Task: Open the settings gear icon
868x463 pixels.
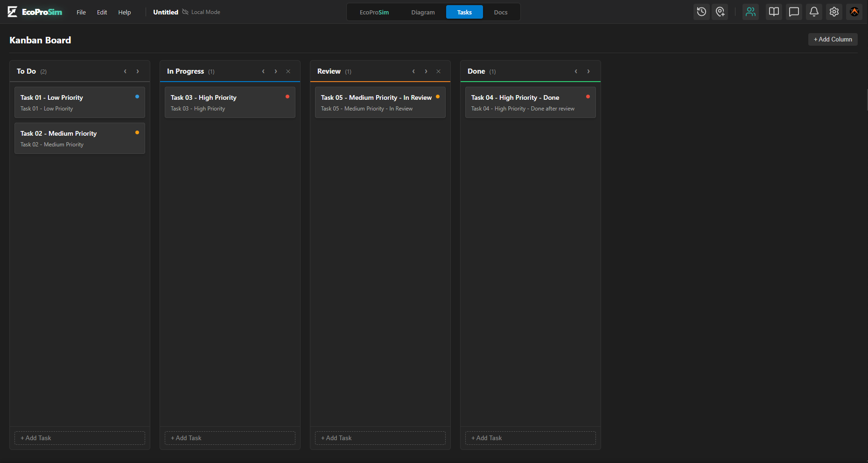Action: coord(834,12)
